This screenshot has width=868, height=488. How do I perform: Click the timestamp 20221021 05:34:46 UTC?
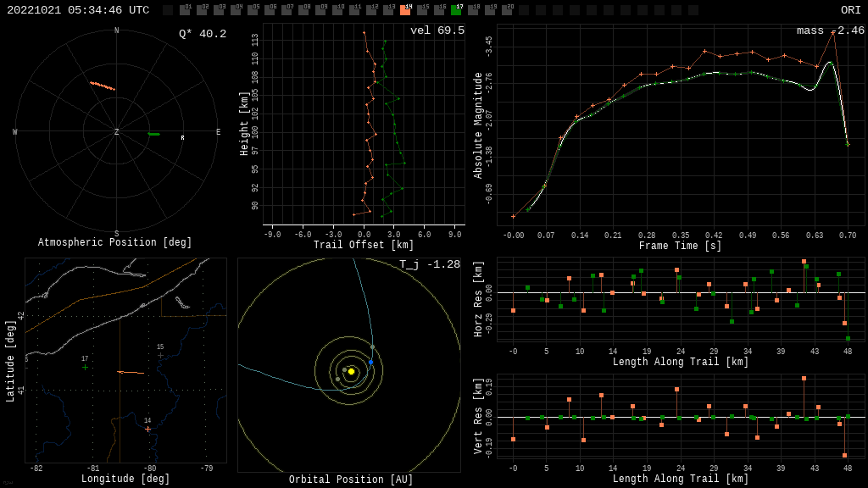[78, 10]
